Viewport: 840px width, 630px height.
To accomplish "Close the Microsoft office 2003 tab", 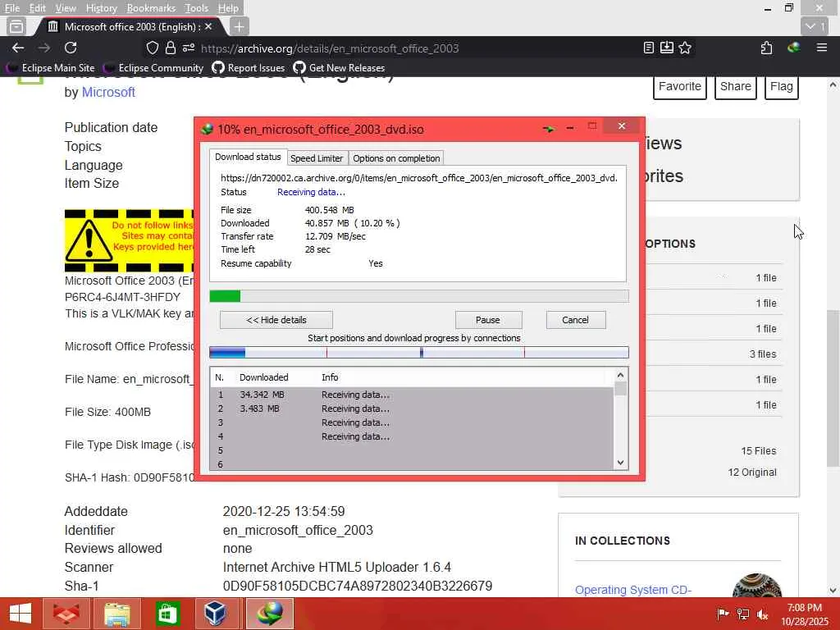I will point(208,26).
